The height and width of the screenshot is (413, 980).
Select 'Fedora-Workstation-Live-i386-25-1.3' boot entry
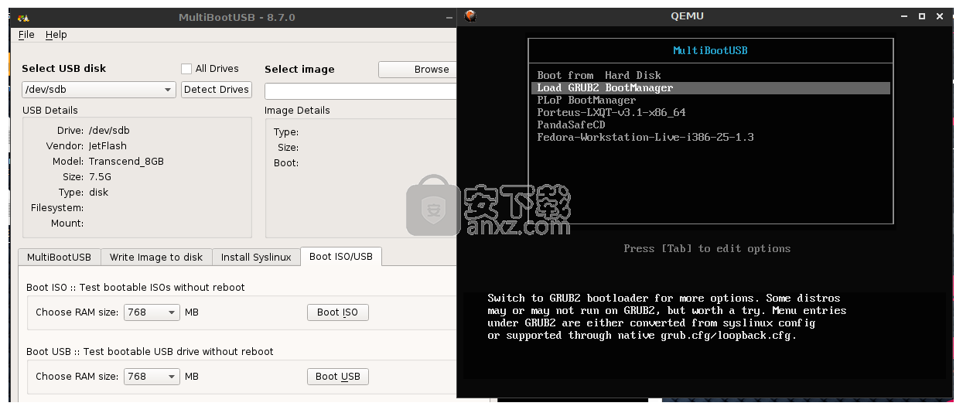point(645,138)
